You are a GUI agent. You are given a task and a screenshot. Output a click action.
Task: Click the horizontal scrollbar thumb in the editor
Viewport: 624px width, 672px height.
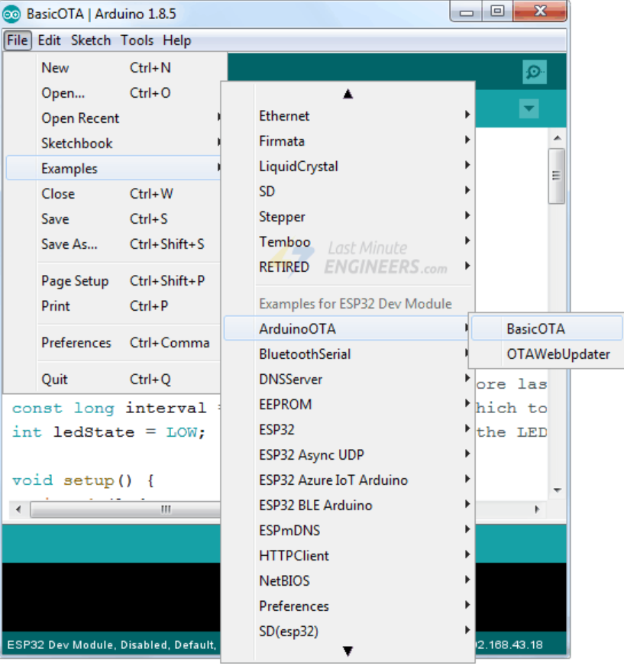[166, 510]
